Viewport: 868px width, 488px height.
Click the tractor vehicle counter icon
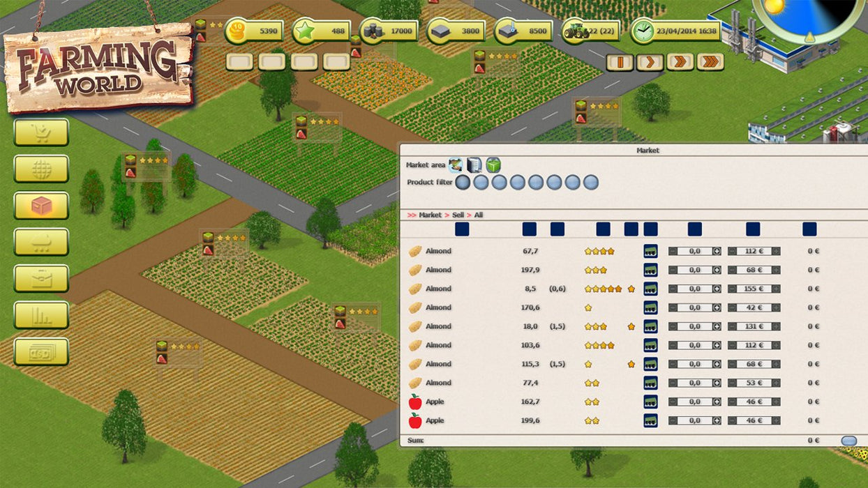pos(574,31)
